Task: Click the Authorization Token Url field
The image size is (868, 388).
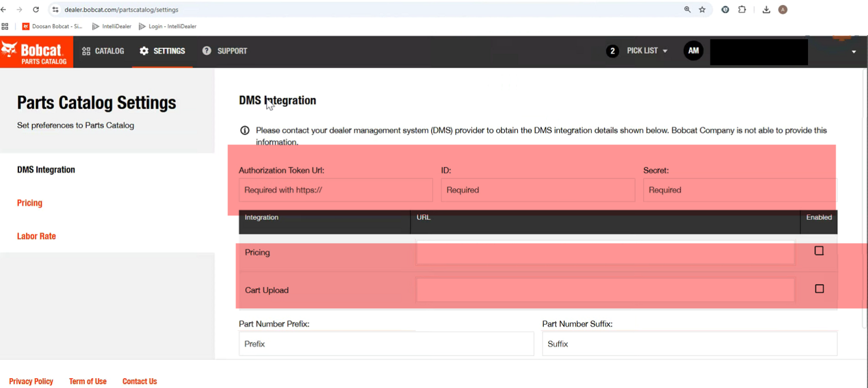Action: tap(335, 190)
